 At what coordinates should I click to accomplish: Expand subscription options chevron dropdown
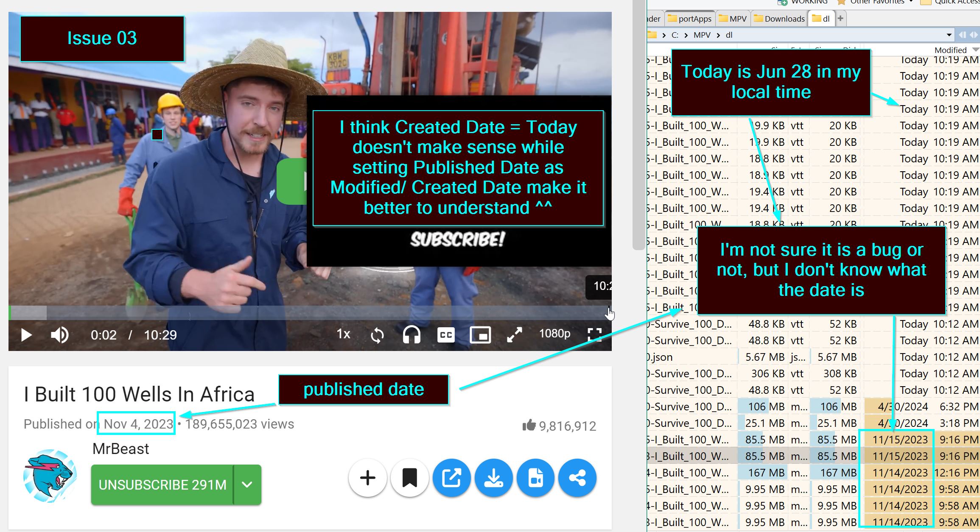pos(247,485)
